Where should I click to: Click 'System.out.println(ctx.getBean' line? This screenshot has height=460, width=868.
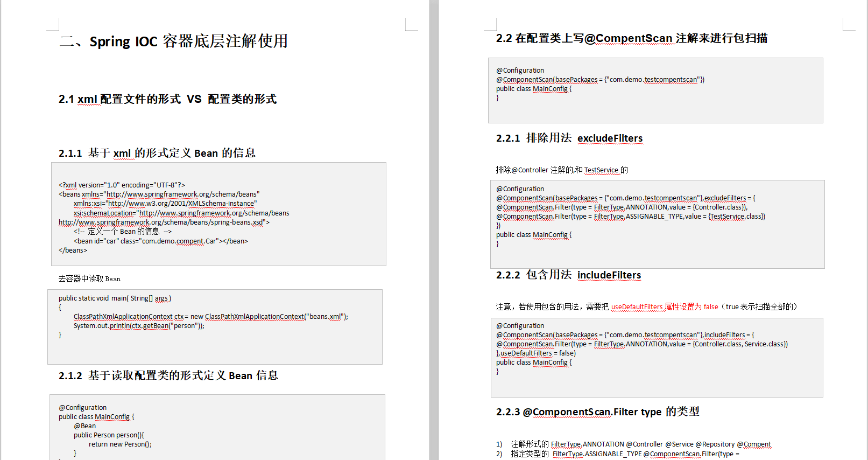coord(139,325)
